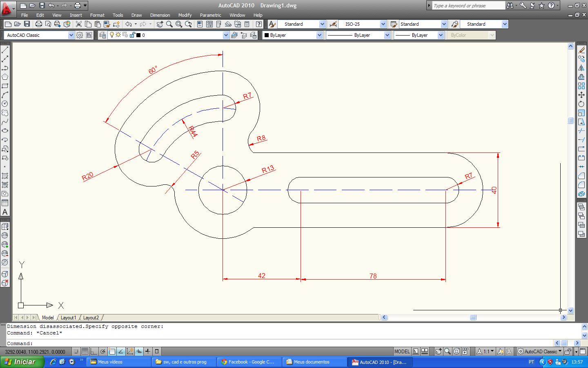Activate the Circle drawing tool
Viewport: 588px width, 368px height.
[5, 104]
